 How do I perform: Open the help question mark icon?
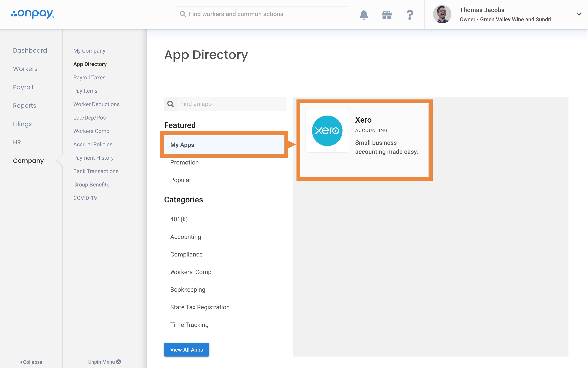(410, 15)
